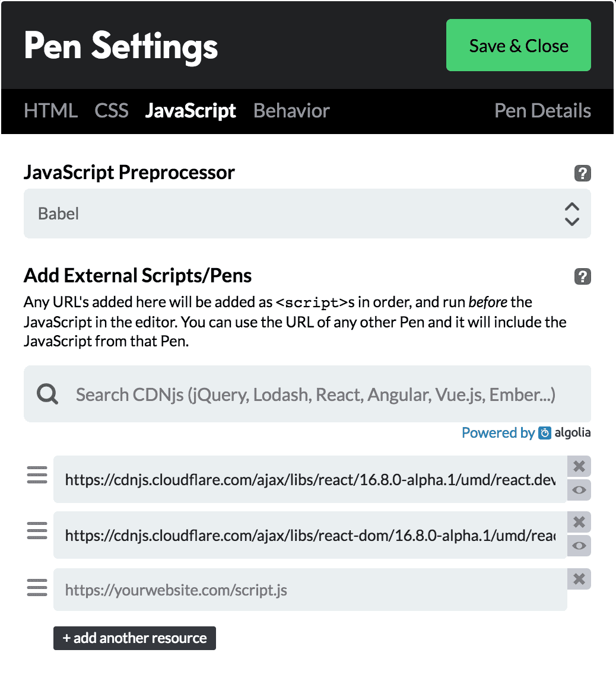Click '+ add another resource' button

coord(134,638)
